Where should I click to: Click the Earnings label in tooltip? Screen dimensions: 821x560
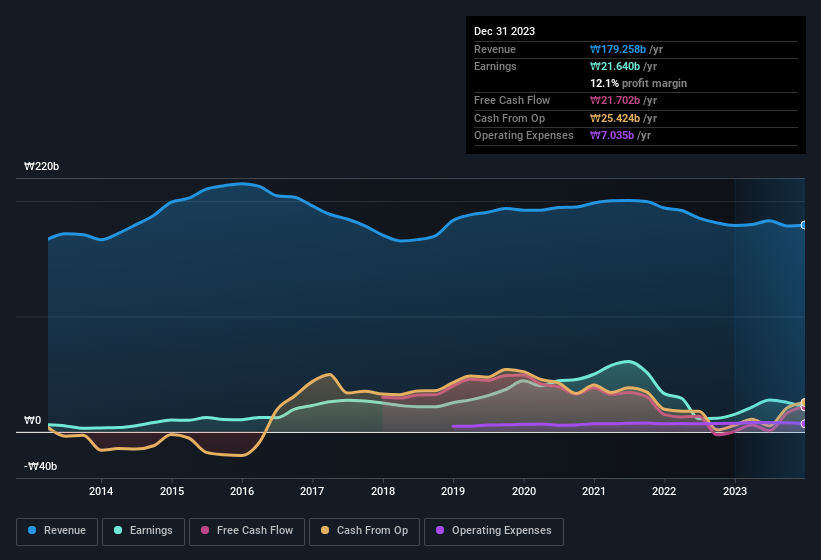tap(495, 66)
